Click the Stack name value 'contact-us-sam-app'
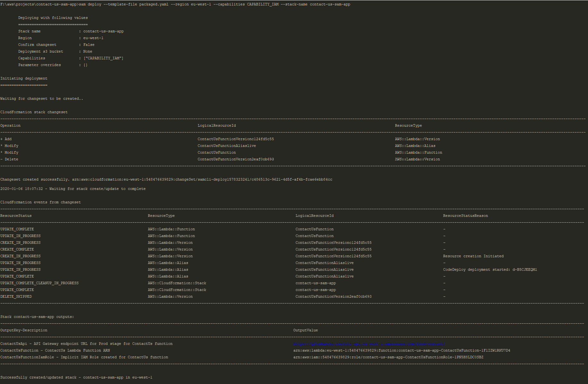The image size is (588, 384). [104, 31]
